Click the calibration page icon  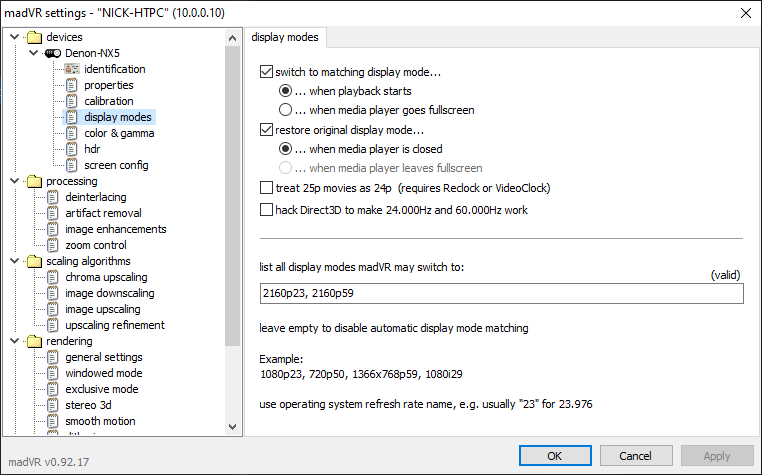click(71, 101)
